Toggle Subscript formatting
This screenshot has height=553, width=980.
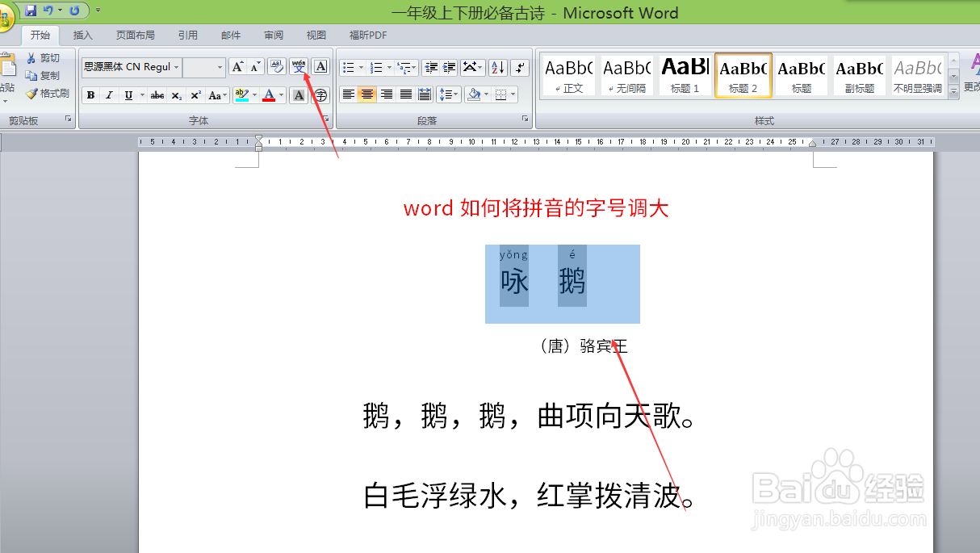tap(177, 95)
